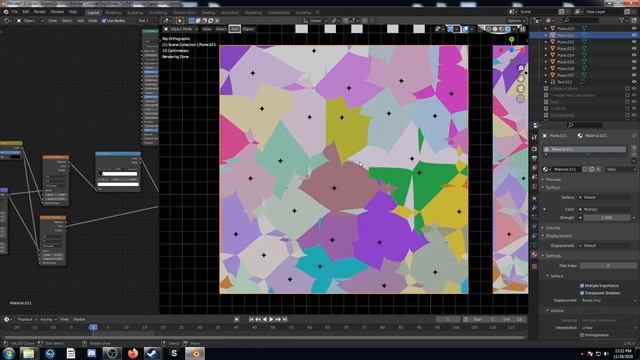This screenshot has width=640, height=360.
Task: Hide Plane.024 with its eye icon
Action: click(634, 55)
